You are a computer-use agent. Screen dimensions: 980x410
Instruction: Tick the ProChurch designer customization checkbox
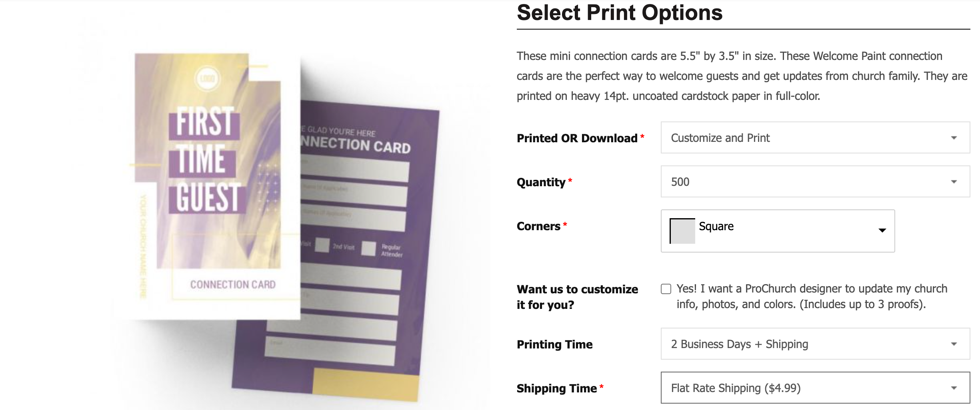[666, 289]
